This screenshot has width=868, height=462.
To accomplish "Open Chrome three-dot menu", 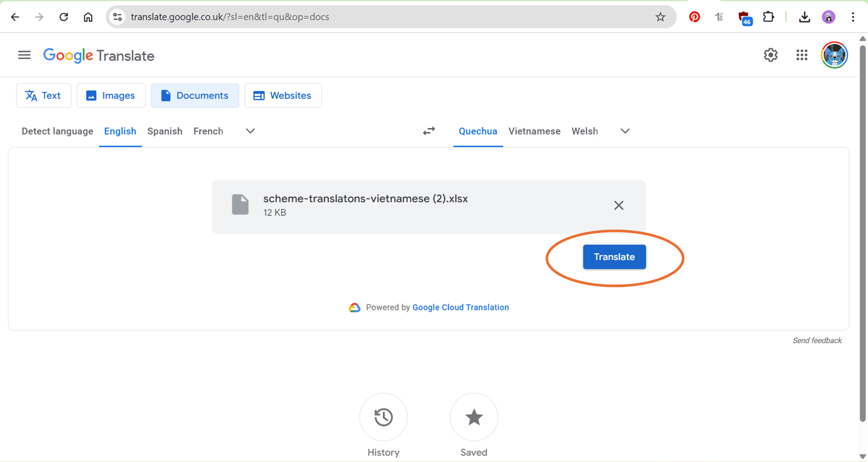I will [853, 17].
